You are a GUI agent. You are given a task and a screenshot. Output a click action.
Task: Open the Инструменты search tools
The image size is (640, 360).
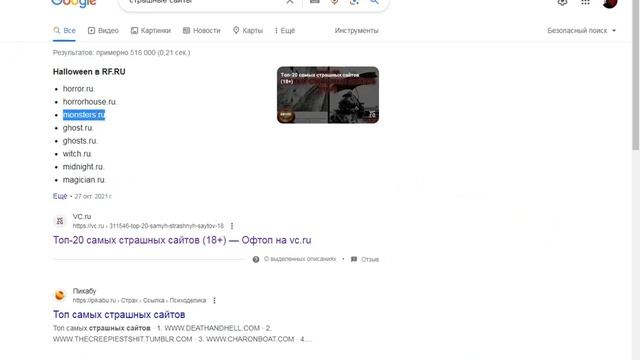point(356,31)
